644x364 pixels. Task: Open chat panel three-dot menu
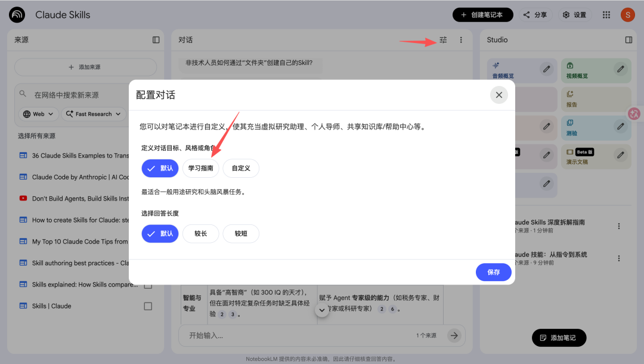461,40
